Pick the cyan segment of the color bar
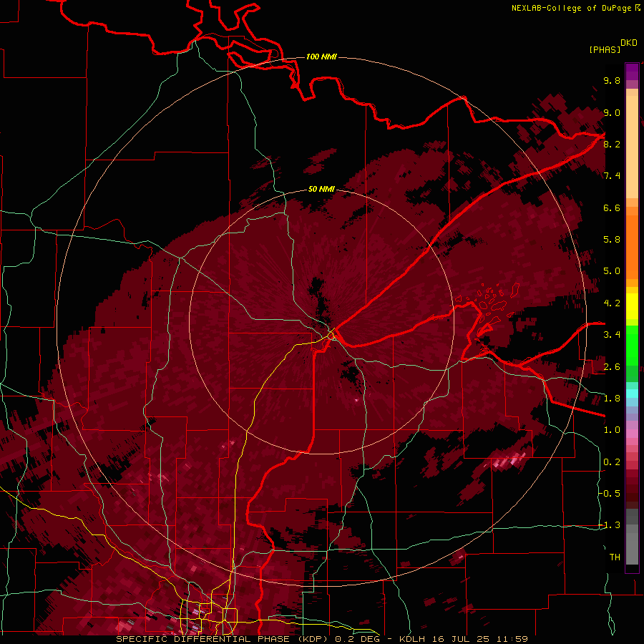 [x=632, y=394]
